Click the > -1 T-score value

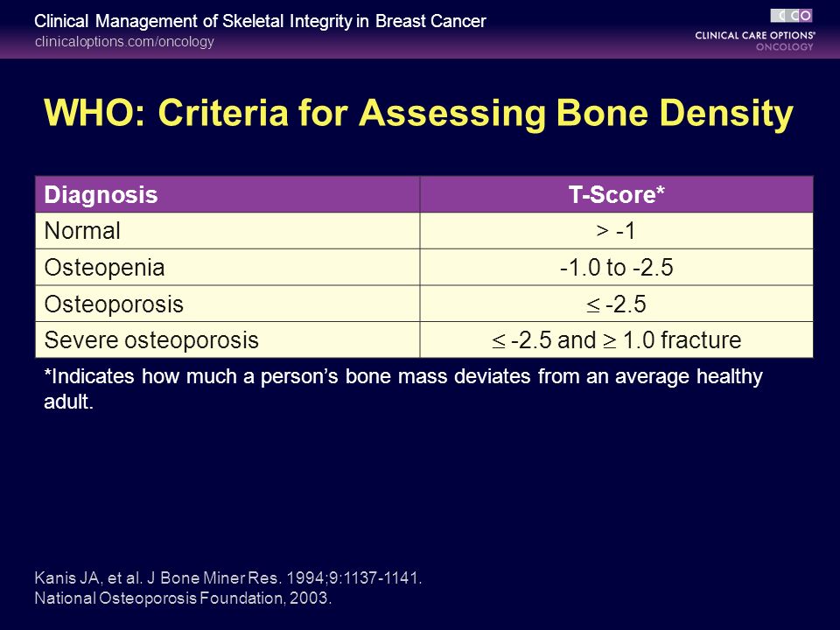tap(616, 231)
